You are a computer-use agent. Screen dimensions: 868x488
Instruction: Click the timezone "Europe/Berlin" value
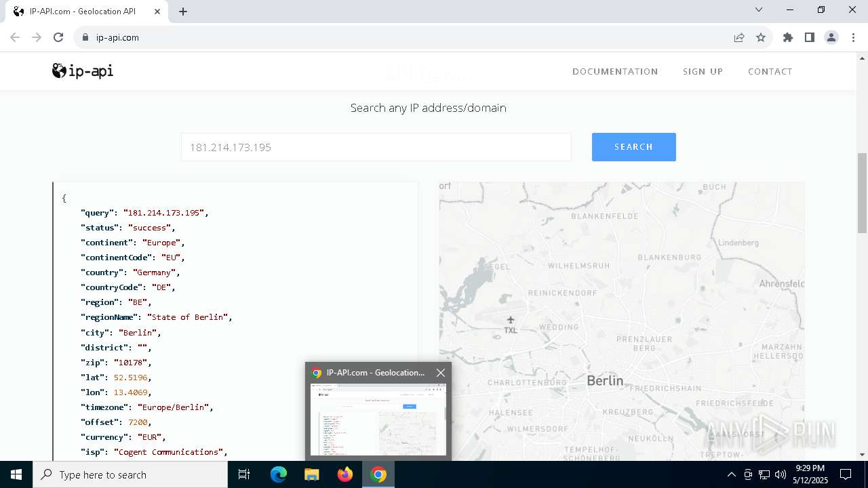pyautogui.click(x=173, y=407)
